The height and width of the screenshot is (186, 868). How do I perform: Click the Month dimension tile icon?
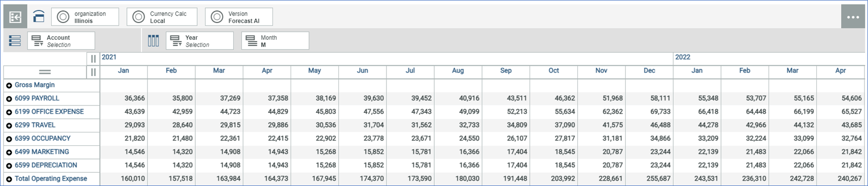251,41
